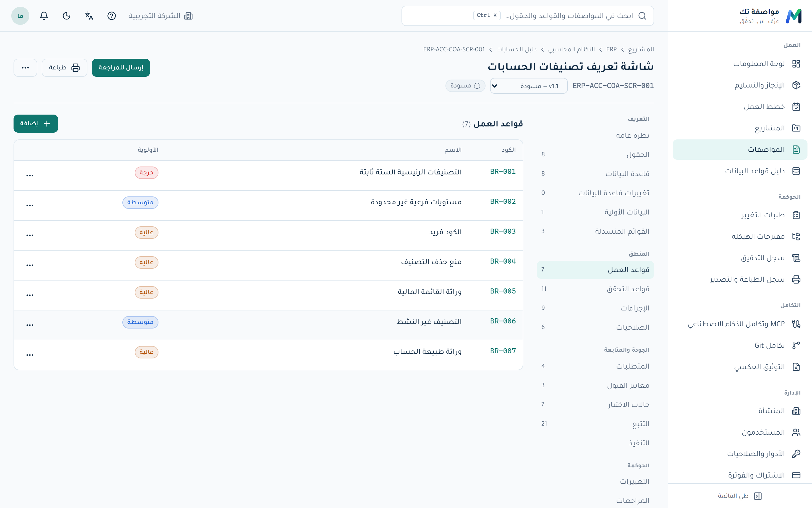Click the المواصفات document icon in sidebar
This screenshot has width=812, height=508.
click(796, 150)
